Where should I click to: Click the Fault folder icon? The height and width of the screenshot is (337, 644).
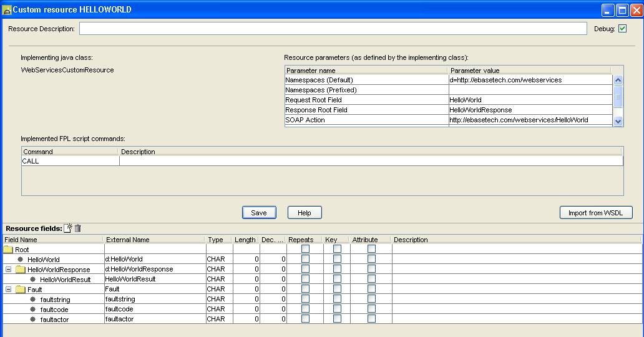click(x=21, y=290)
